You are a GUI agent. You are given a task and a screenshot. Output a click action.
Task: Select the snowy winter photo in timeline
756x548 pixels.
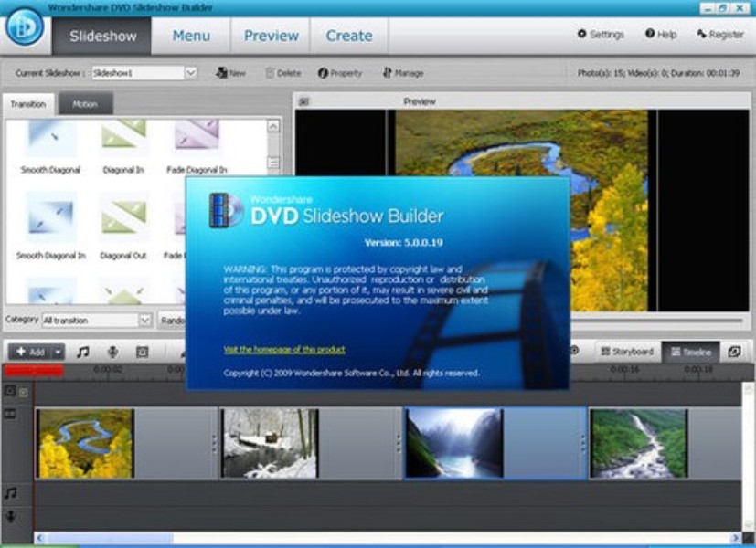269,443
